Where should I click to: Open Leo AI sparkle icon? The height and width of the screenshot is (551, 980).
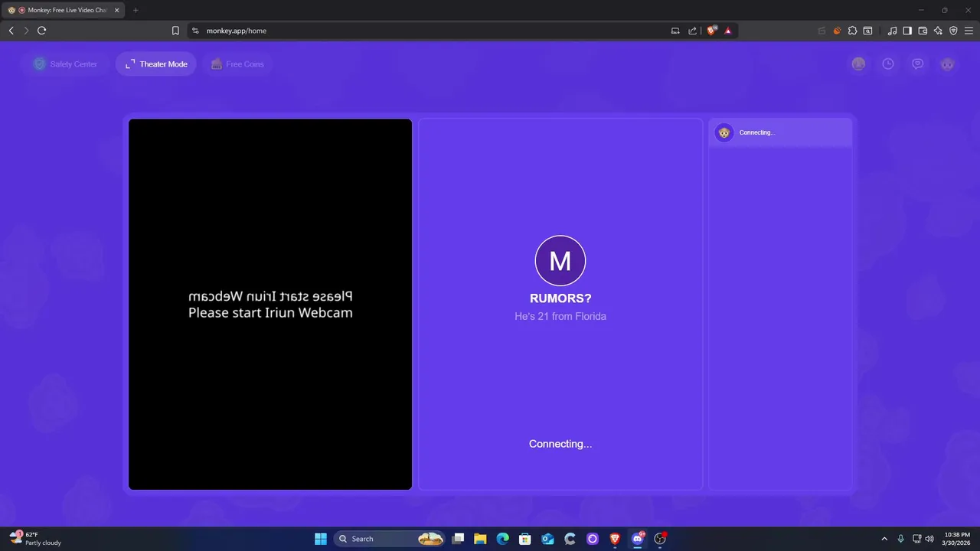[938, 31]
